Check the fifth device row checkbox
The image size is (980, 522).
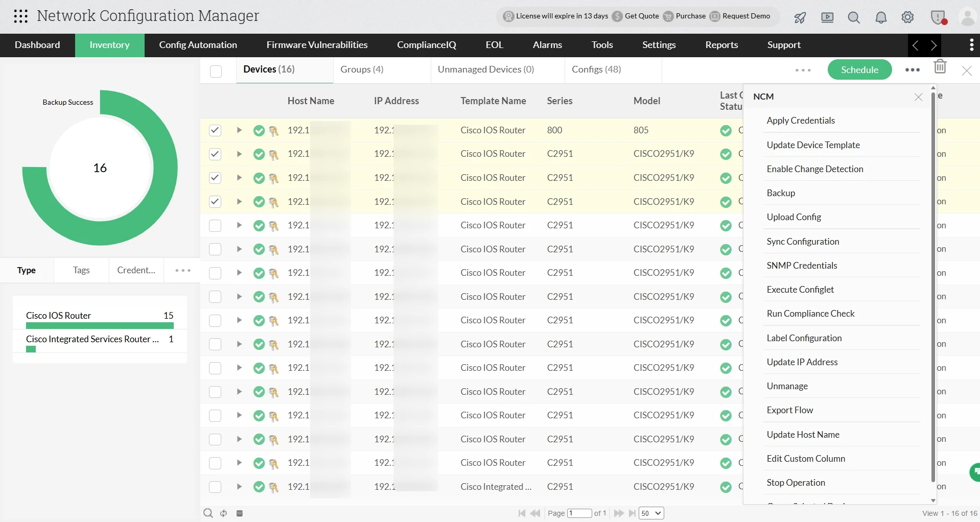click(x=215, y=225)
